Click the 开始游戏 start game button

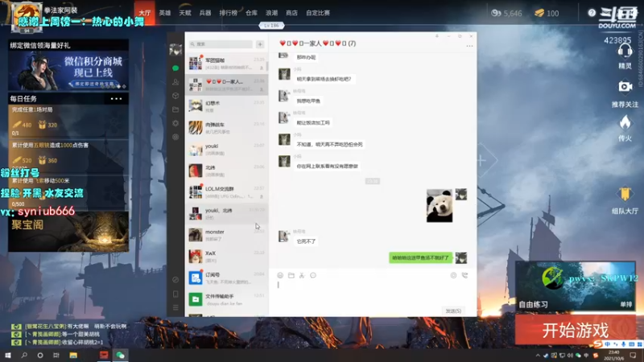click(x=575, y=330)
